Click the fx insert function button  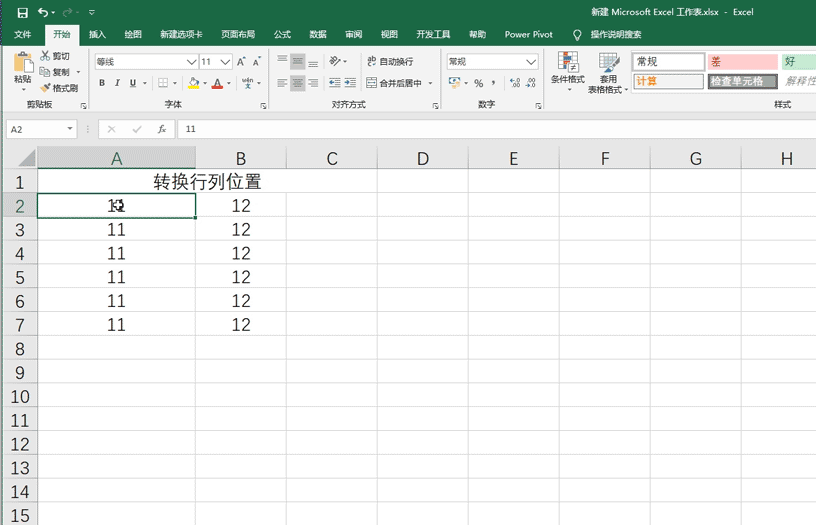(162, 129)
